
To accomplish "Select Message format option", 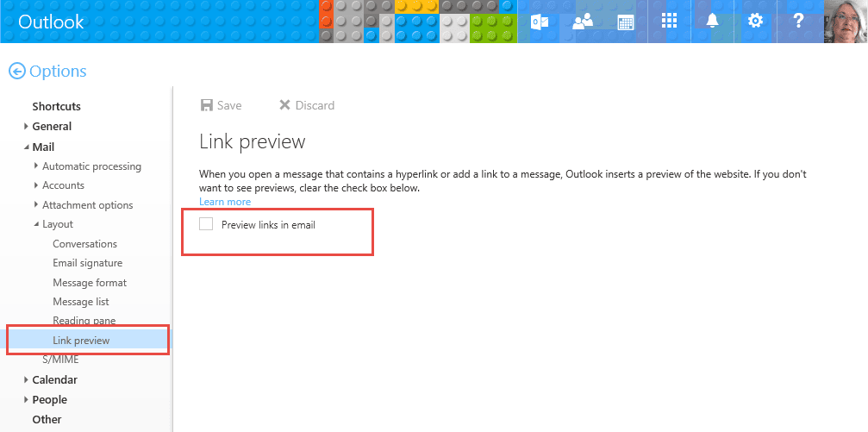I will 90,283.
